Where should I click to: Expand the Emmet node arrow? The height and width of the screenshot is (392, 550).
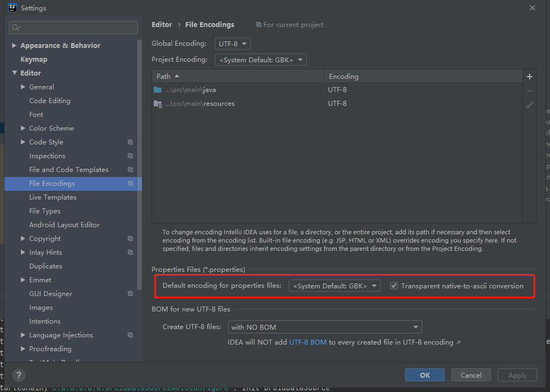(x=23, y=280)
